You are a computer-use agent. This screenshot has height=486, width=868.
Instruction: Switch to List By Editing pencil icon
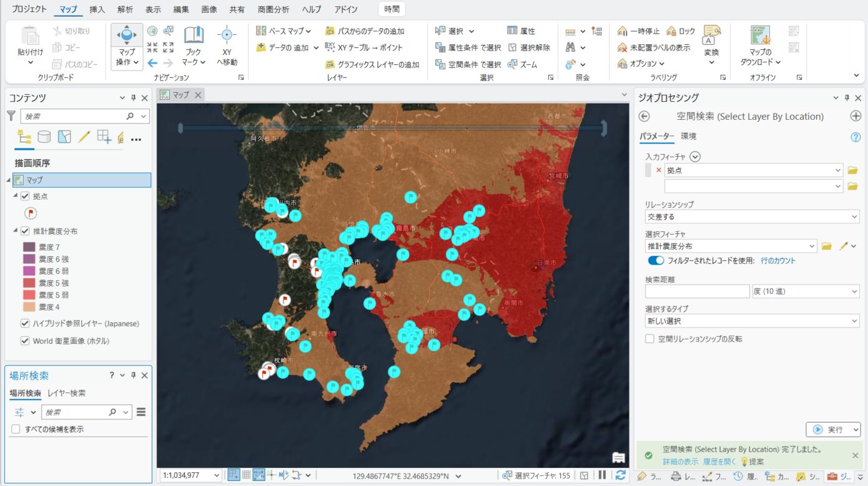click(84, 137)
